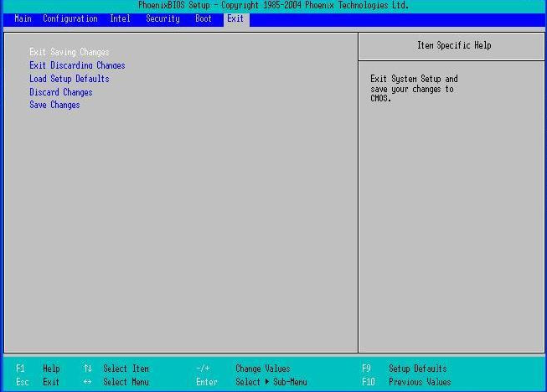Click the Change Values legend
Viewport: 547px width, 392px height.
click(263, 369)
